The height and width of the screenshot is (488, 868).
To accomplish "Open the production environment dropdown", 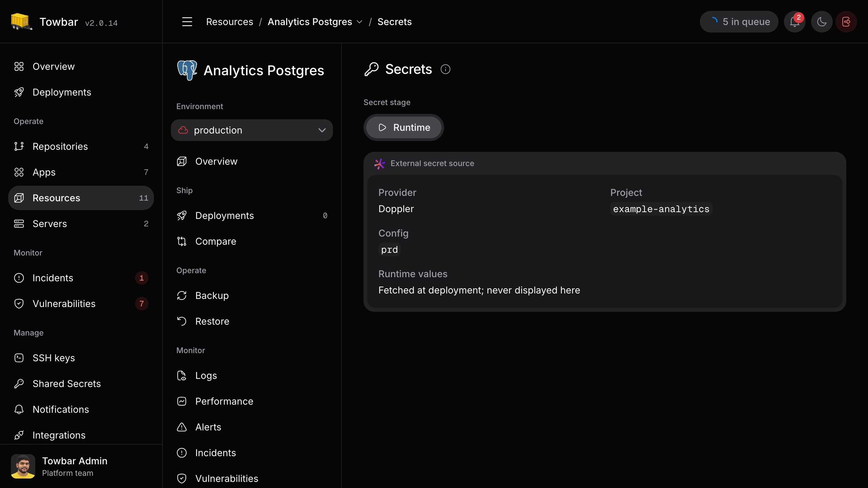I will pyautogui.click(x=252, y=130).
